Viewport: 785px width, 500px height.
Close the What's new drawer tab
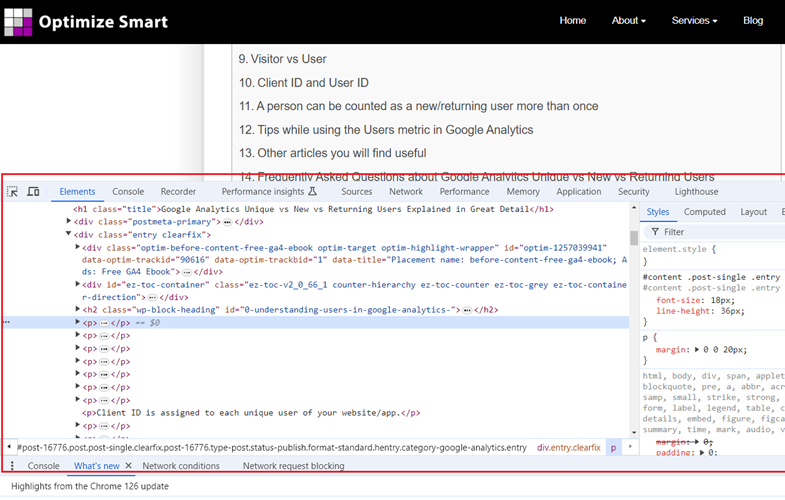point(129,465)
